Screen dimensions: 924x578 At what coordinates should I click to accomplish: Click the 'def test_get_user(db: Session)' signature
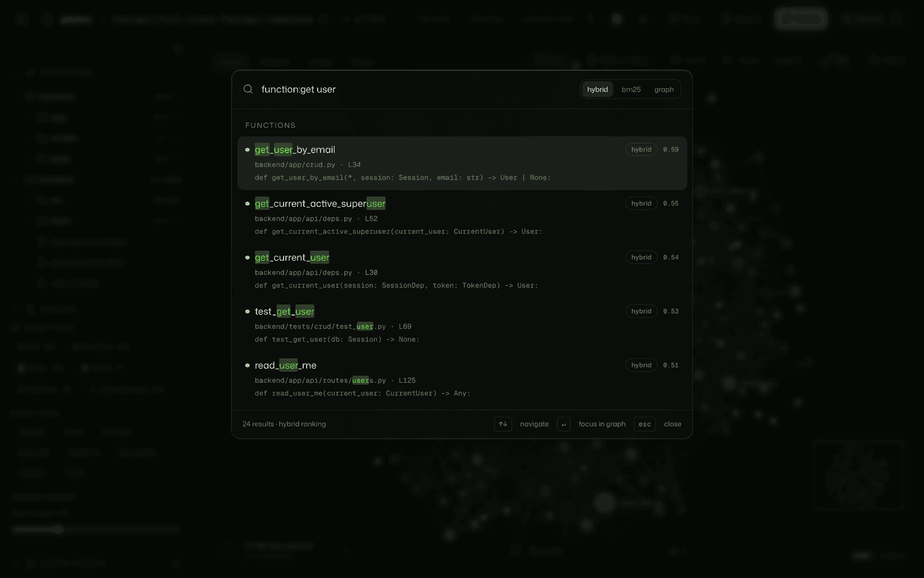pos(337,339)
